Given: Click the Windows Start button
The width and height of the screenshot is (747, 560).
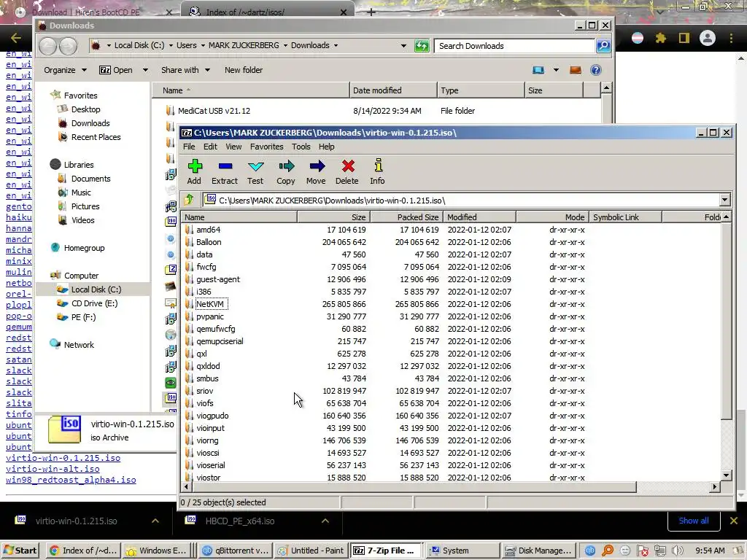Looking at the screenshot, I should (x=20, y=551).
